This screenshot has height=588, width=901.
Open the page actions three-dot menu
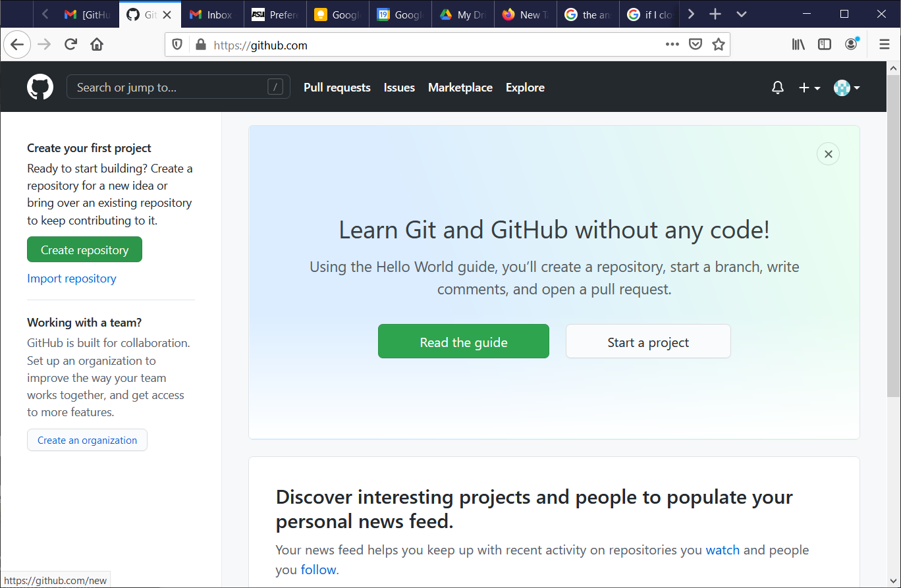tap(672, 45)
